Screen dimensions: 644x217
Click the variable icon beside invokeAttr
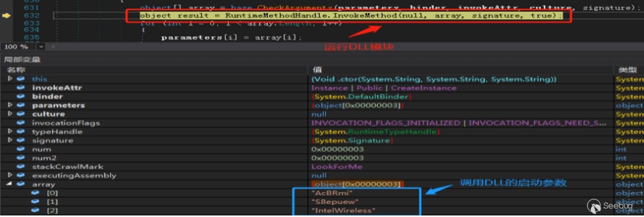click(x=21, y=88)
